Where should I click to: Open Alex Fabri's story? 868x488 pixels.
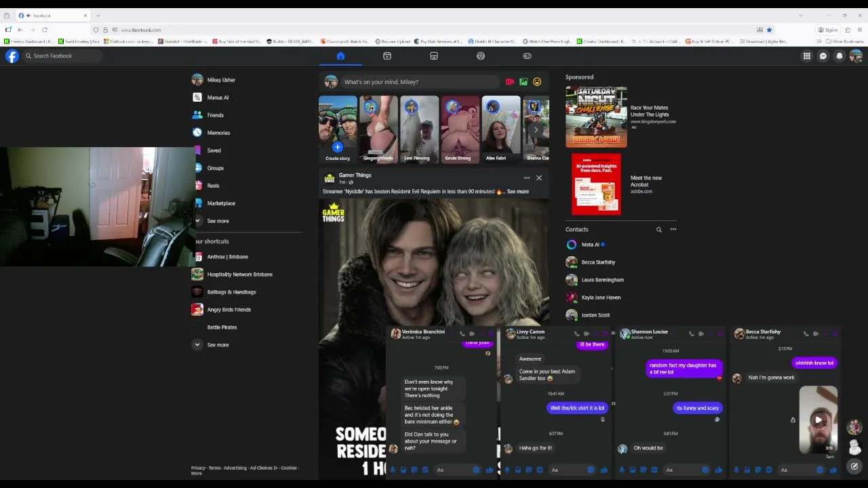[x=500, y=129]
